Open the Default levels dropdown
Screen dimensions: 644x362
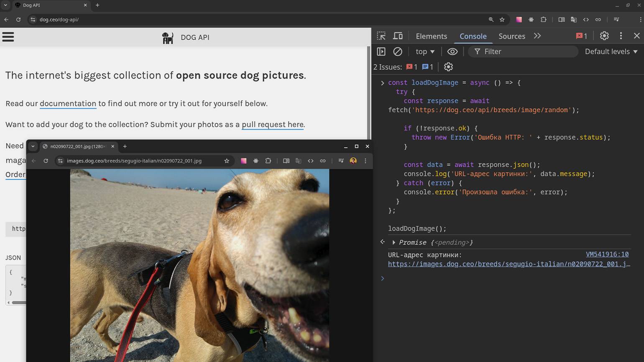click(611, 51)
